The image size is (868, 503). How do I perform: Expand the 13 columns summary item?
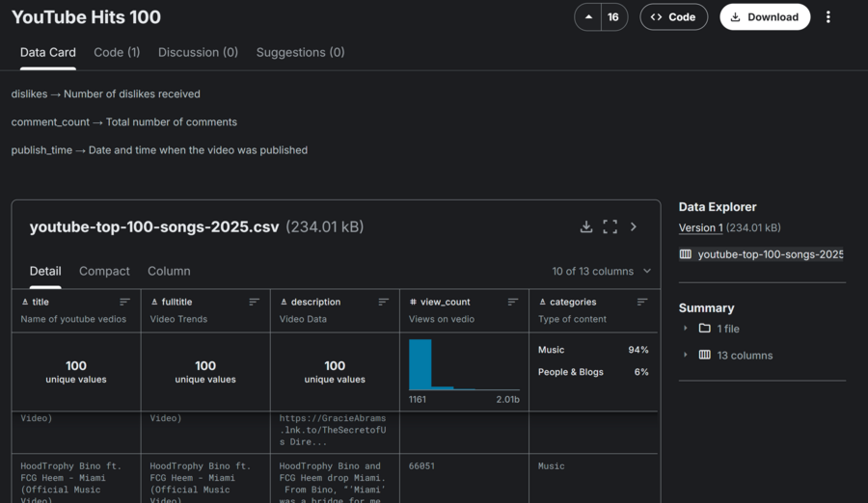[x=686, y=356]
